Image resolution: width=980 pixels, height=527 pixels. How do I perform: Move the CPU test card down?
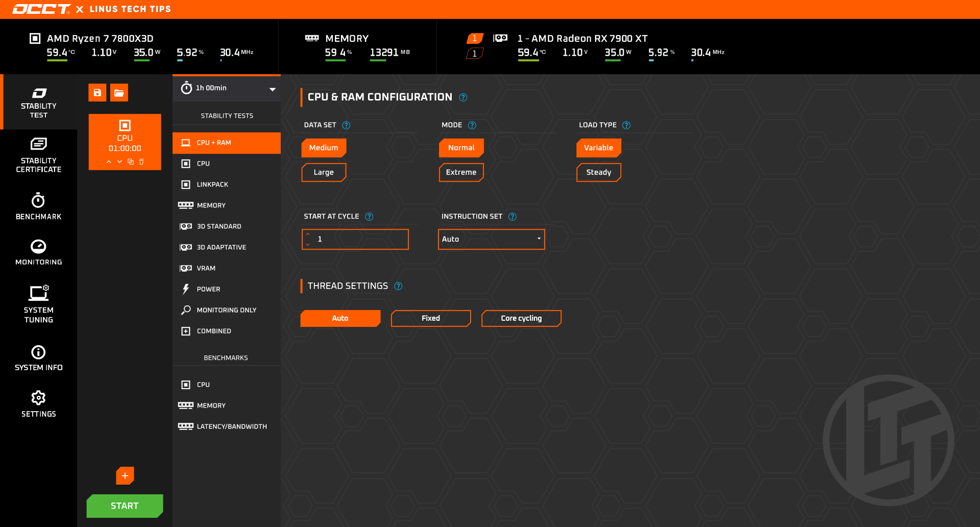pyautogui.click(x=119, y=162)
